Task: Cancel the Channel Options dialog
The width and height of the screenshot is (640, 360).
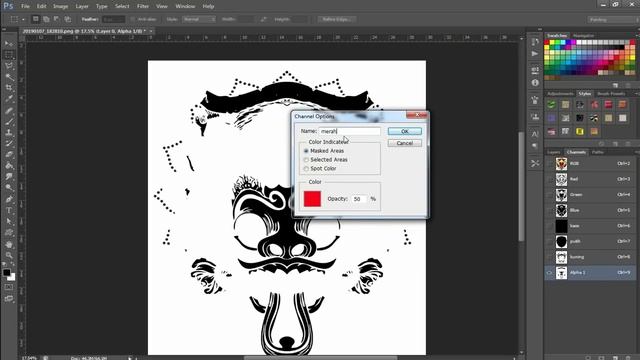Action: click(404, 143)
